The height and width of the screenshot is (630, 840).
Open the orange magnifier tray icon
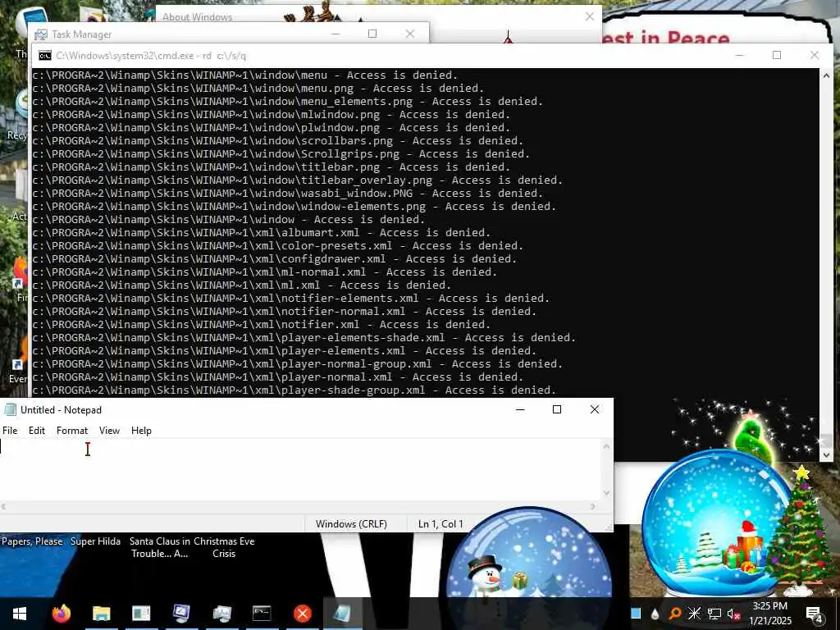pos(675,614)
